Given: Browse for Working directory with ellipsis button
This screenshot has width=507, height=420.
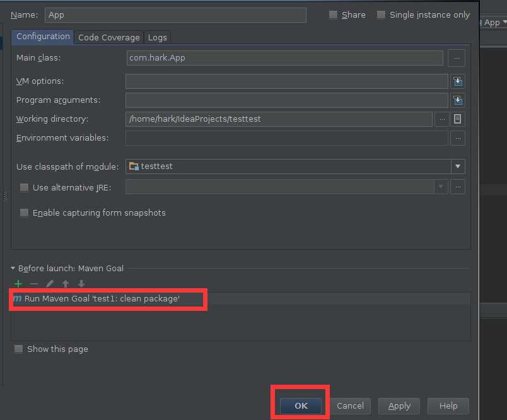Looking at the screenshot, I should tap(442, 119).
